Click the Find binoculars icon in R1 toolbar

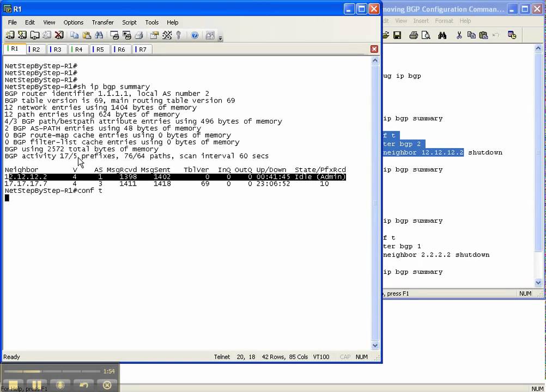(99, 35)
